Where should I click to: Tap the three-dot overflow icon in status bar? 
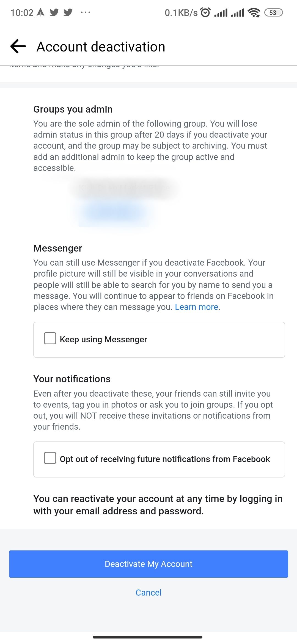coord(85,12)
